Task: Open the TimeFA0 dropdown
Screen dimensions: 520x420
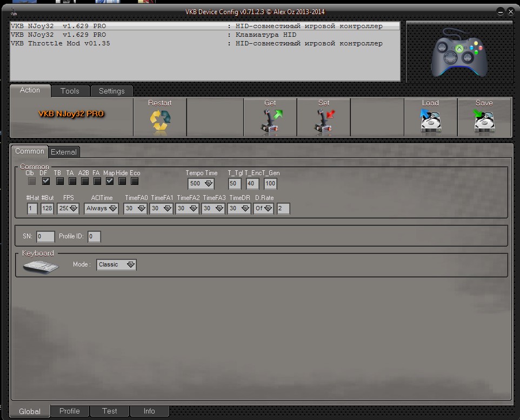Action: [135, 208]
